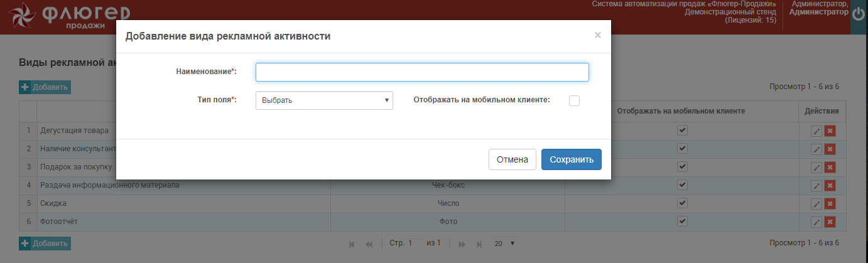Go to previous page arrow
Image resolution: width=868 pixels, height=263 pixels.
pyautogui.click(x=369, y=244)
